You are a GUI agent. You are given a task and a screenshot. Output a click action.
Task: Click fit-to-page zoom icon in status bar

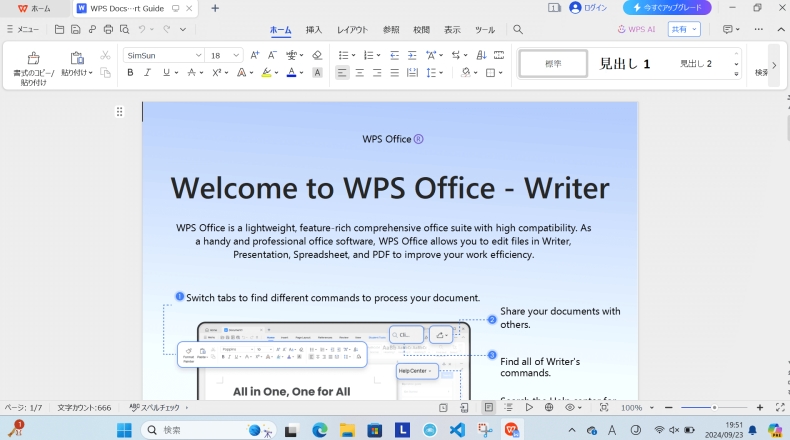[604, 407]
